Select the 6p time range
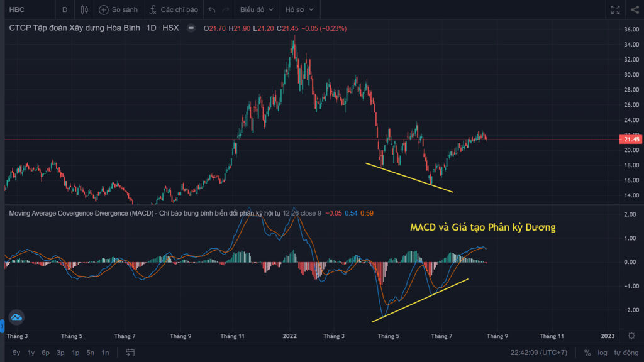The width and height of the screenshot is (644, 362). click(x=45, y=353)
